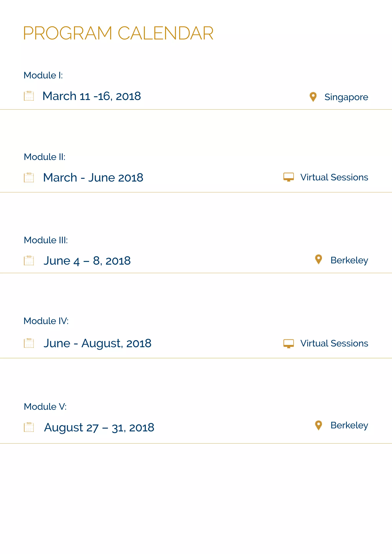Click the calendar icon beside June 4 – 8, 2018
This screenshot has width=392, height=554.
click(29, 260)
